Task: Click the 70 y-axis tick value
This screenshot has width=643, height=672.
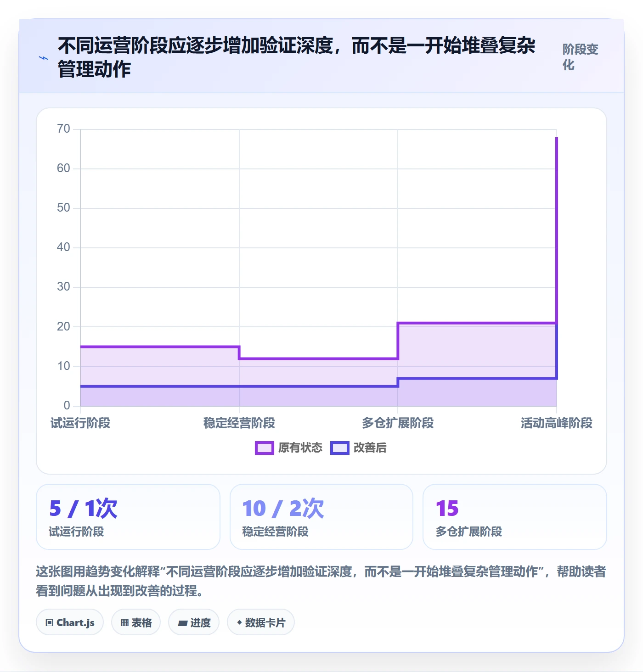Action: (63, 129)
